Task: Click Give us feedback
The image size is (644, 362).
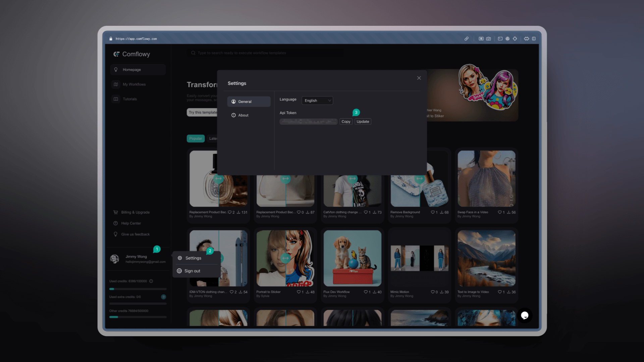Action: coord(132,235)
